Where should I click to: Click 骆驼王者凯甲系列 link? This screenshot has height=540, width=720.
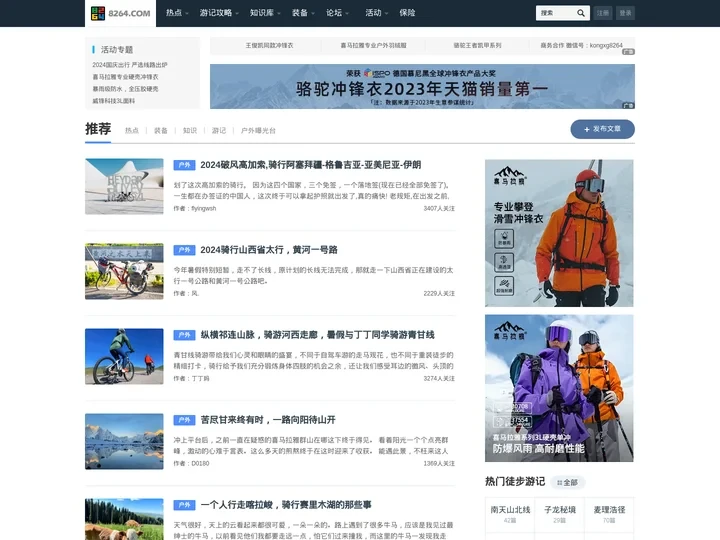tap(477, 45)
